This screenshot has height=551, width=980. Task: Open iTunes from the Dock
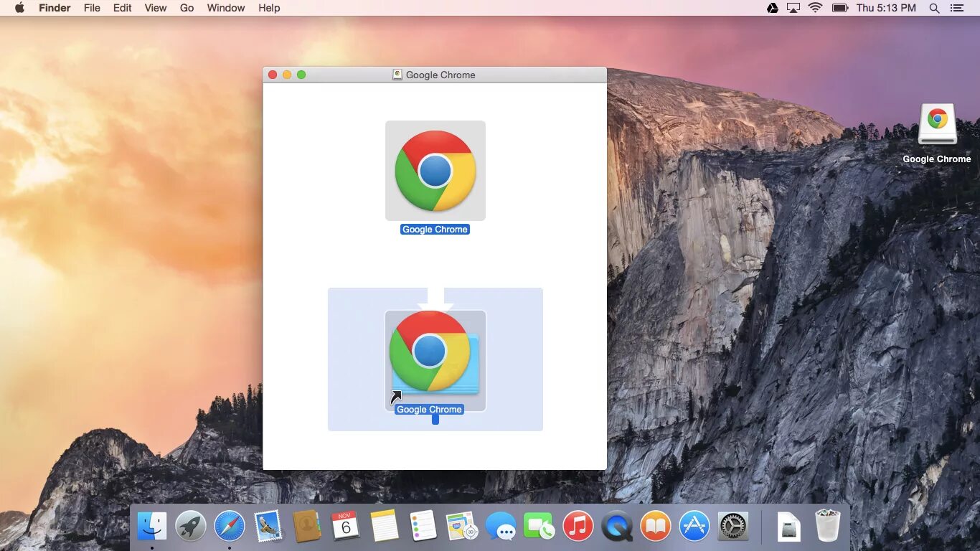[x=578, y=527]
